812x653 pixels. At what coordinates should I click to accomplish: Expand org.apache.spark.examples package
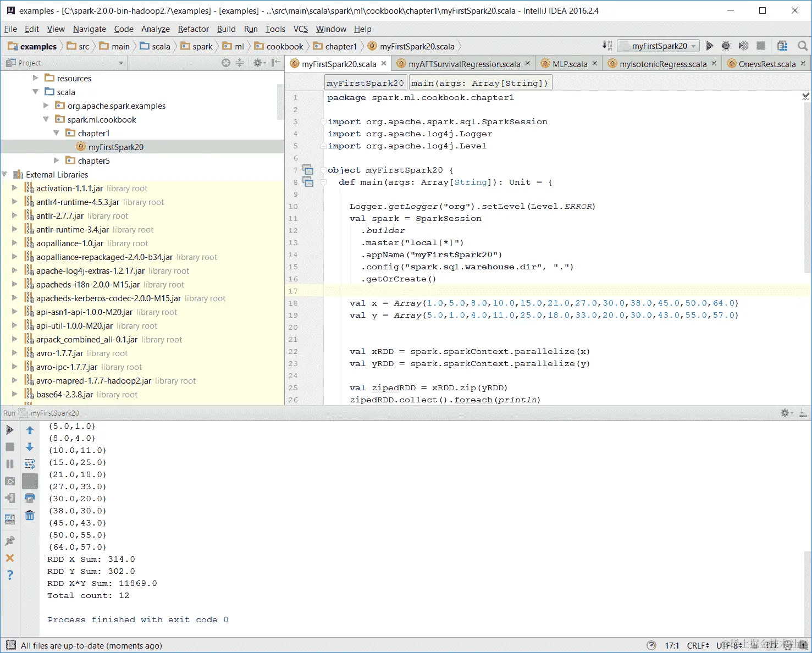coord(46,106)
